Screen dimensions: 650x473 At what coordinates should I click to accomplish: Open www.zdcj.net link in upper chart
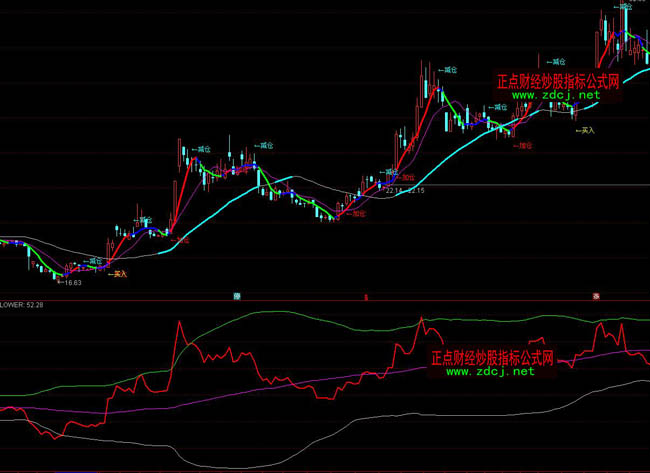pyautogui.click(x=556, y=95)
